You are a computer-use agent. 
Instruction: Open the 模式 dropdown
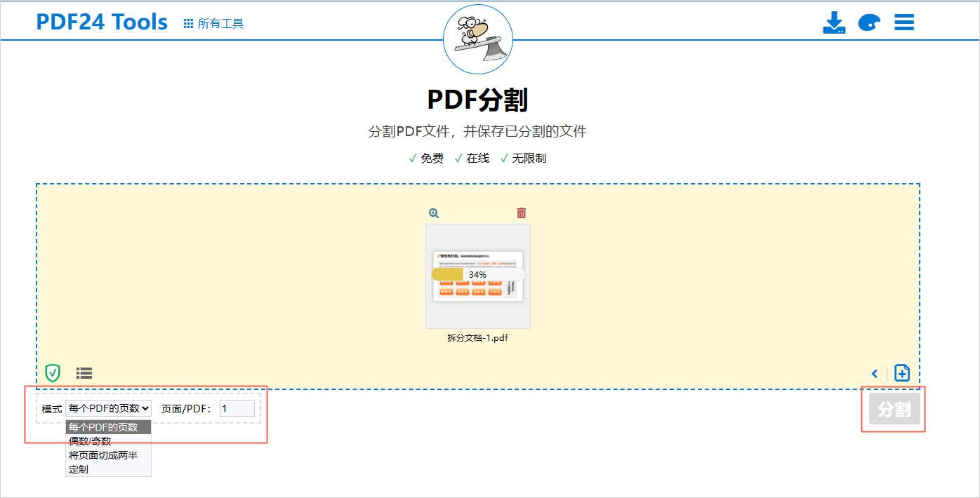click(x=108, y=408)
